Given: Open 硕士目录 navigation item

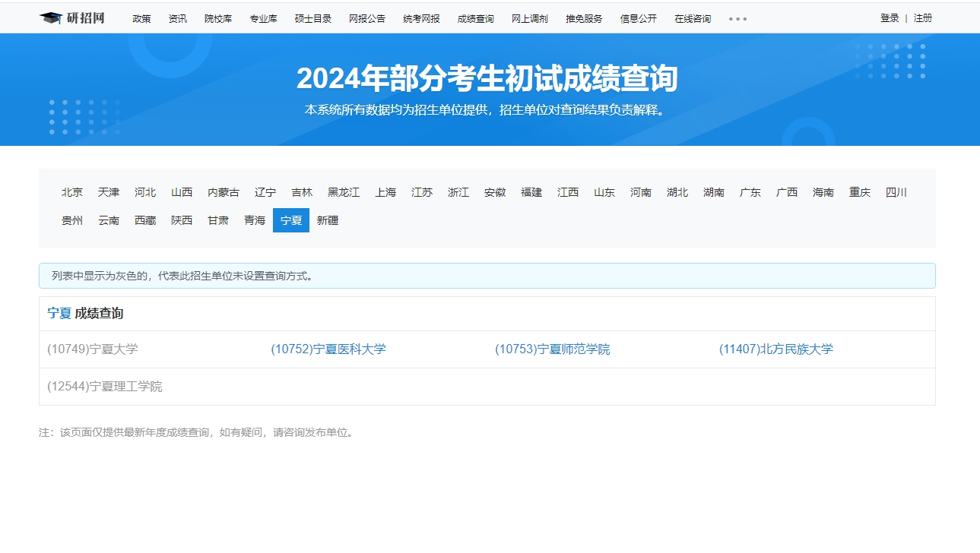Looking at the screenshot, I should (313, 19).
